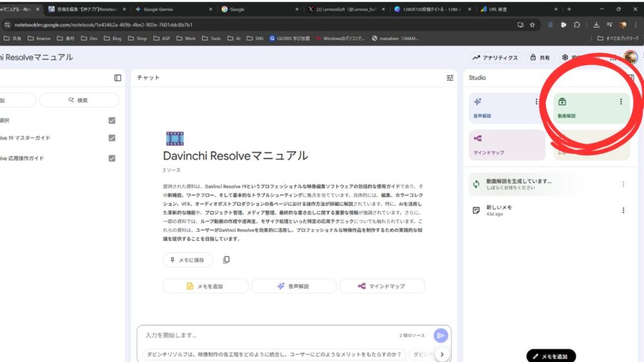Open the すべてのブックマーク folder
The height and width of the screenshot is (362, 644).
(x=618, y=38)
